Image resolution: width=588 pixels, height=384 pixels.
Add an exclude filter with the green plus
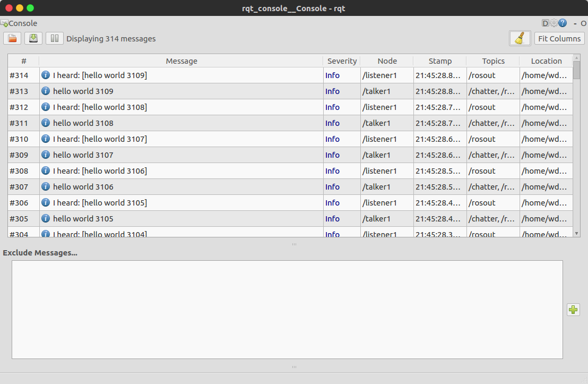click(x=573, y=310)
